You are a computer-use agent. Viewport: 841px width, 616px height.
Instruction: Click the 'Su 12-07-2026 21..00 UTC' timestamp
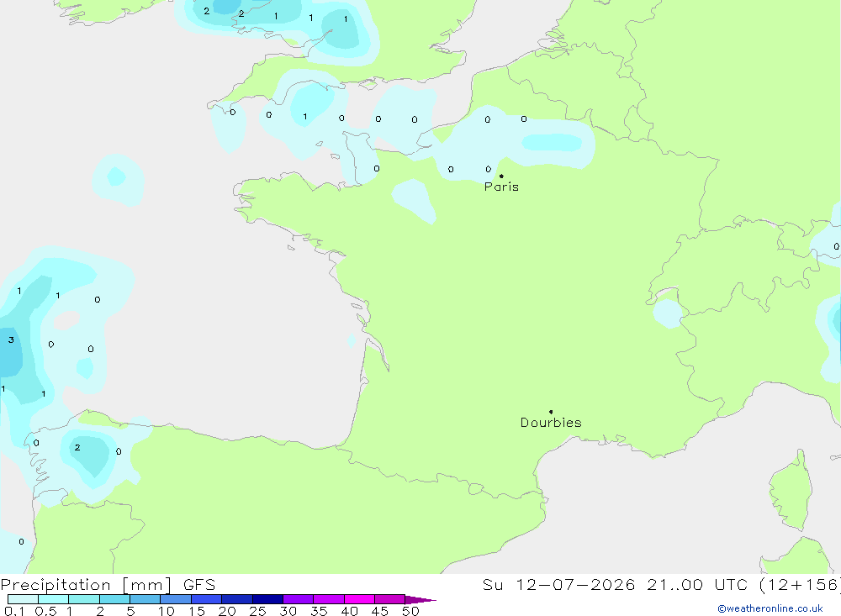point(615,584)
